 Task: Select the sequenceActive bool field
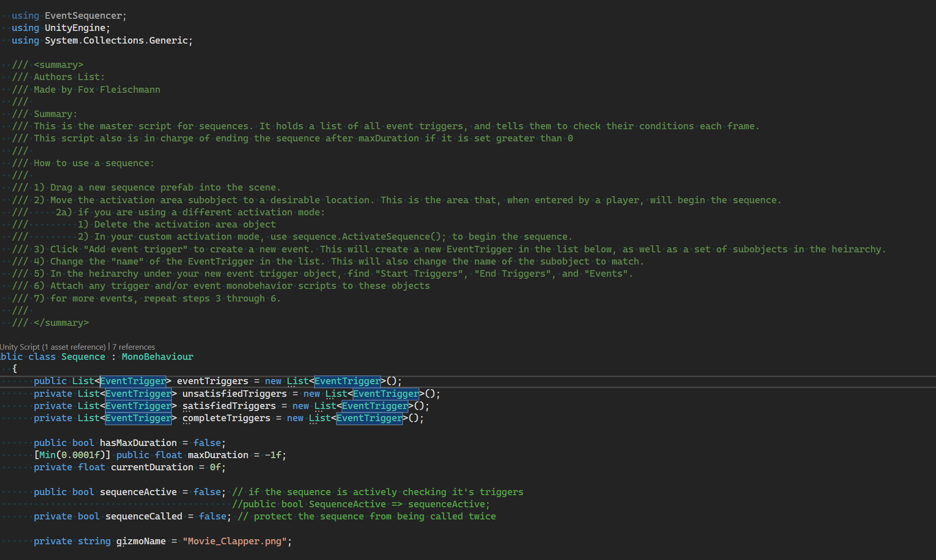point(138,492)
